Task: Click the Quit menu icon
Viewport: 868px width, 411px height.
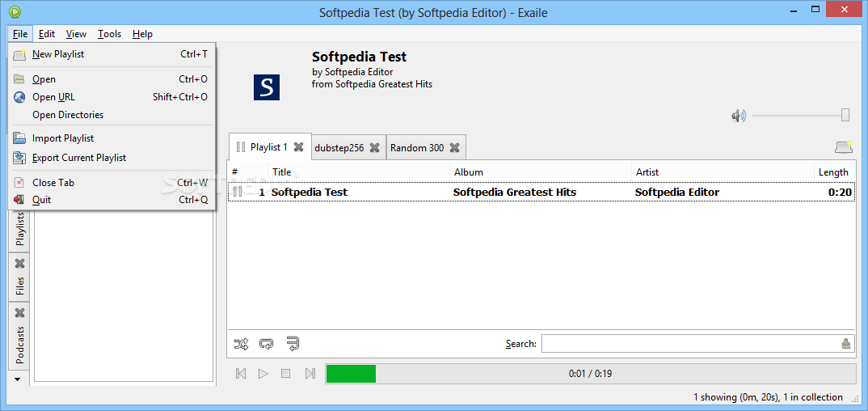Action: coord(19,200)
